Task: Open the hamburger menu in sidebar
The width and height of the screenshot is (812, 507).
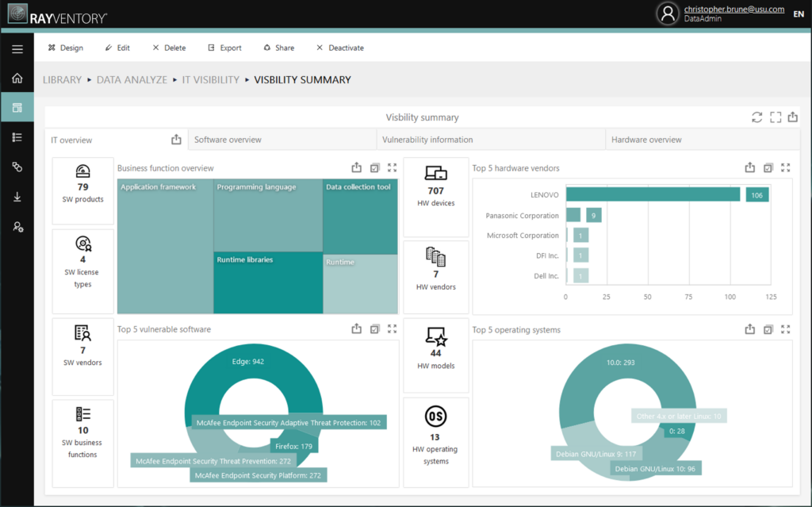Action: coord(17,48)
